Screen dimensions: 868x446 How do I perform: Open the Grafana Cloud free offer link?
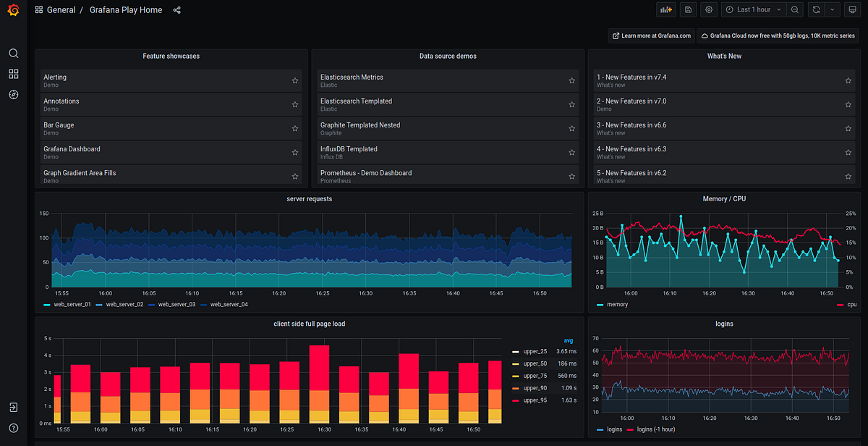click(x=778, y=35)
